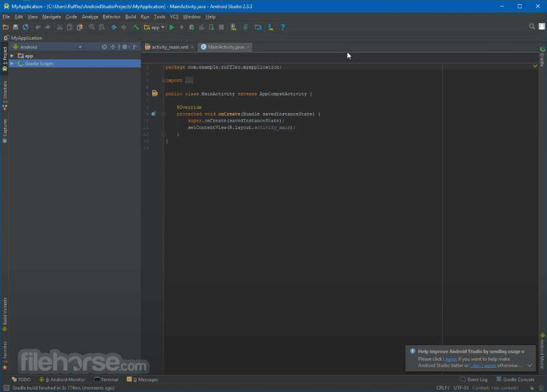Click Collapse All icon in Project panel
The image size is (547, 392).
113,47
